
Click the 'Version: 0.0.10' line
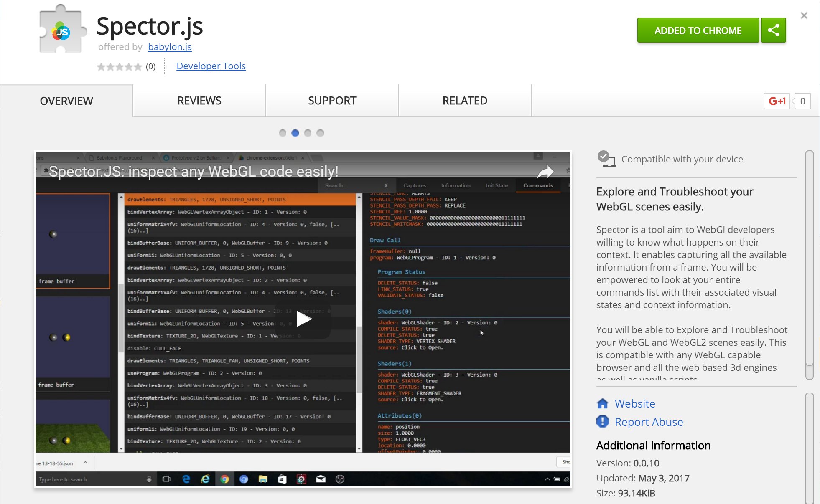click(628, 463)
